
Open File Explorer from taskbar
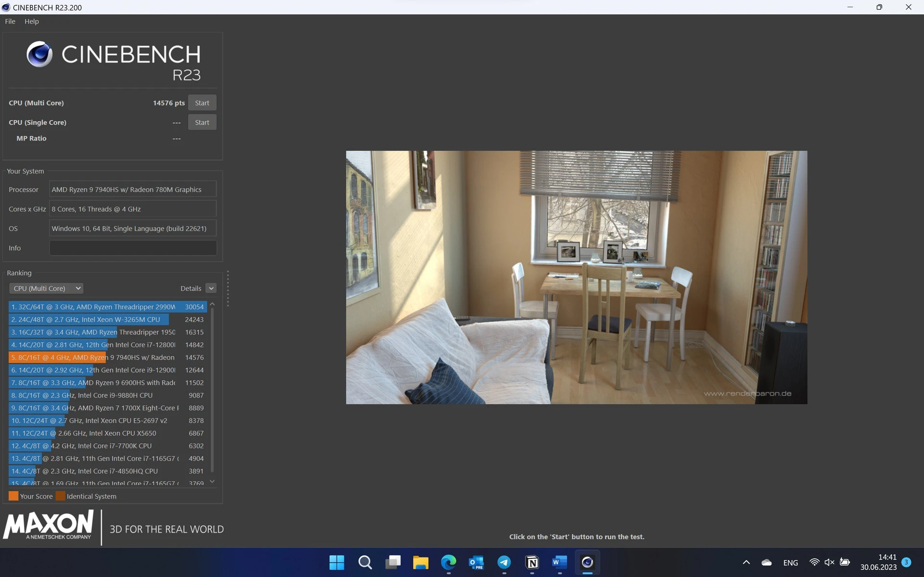coord(421,562)
